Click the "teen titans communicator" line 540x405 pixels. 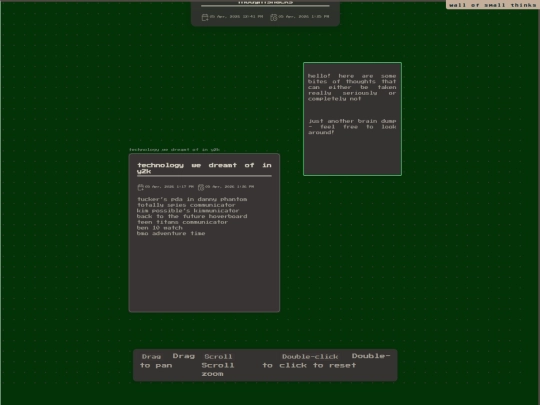coord(183,222)
